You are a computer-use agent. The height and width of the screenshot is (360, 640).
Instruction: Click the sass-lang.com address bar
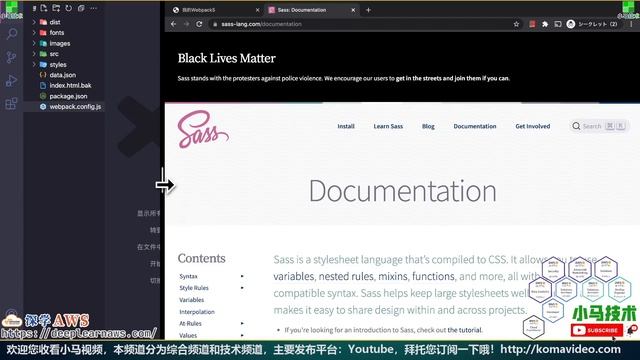tap(359, 24)
